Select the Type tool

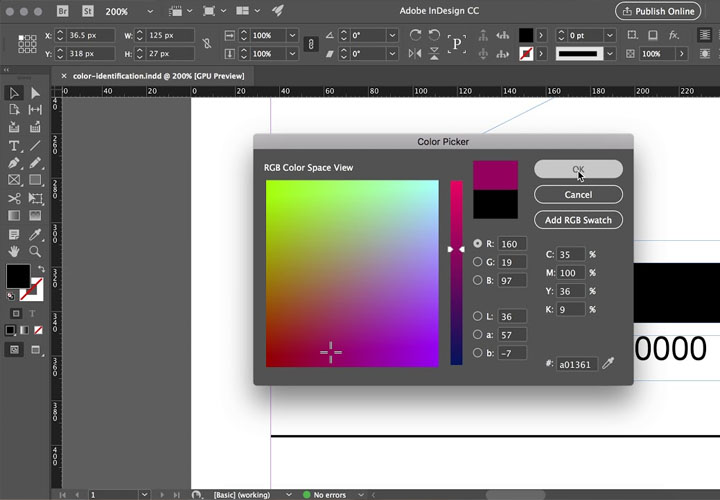(x=14, y=146)
